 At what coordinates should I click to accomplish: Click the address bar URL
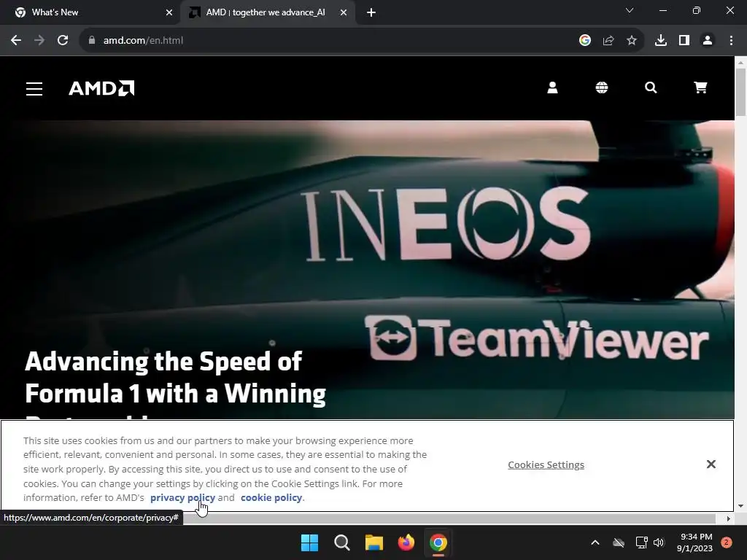pos(144,41)
